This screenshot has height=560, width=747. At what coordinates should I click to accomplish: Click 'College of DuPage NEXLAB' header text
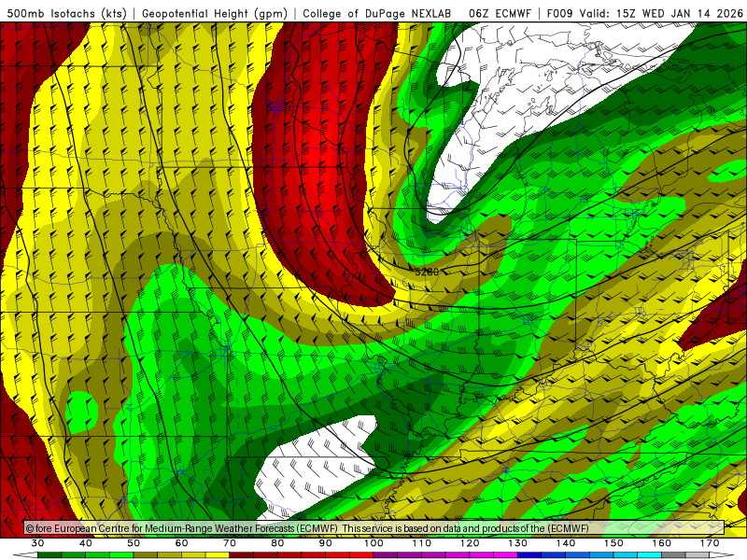tap(377, 14)
